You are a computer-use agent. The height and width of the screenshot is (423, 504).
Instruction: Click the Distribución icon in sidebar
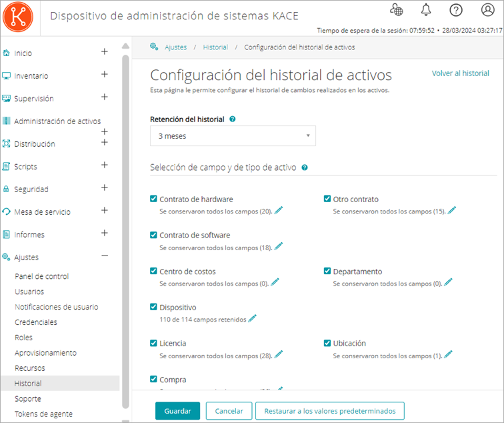[x=6, y=143]
